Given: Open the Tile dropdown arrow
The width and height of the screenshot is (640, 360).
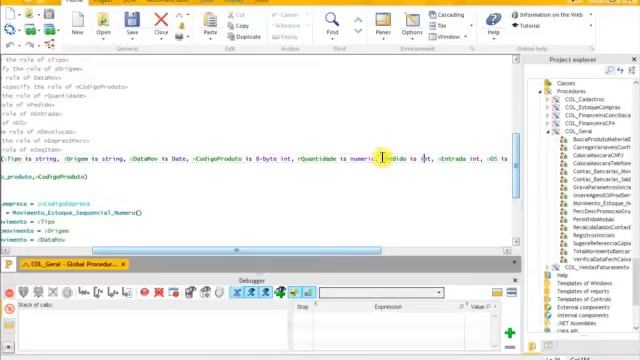Looking at the screenshot, I should point(471,26).
